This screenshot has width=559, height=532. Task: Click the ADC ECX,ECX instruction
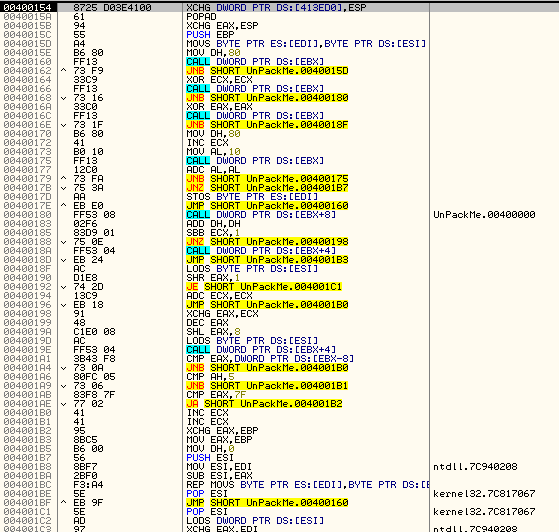[219, 296]
